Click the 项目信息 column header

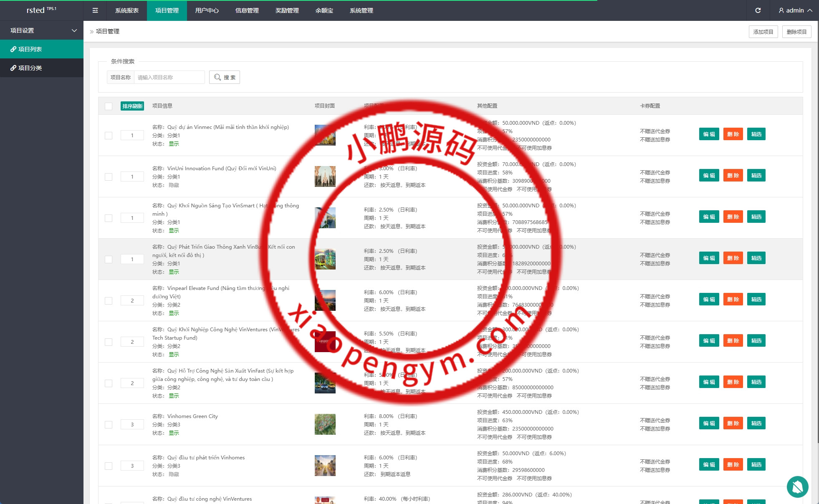click(x=162, y=106)
